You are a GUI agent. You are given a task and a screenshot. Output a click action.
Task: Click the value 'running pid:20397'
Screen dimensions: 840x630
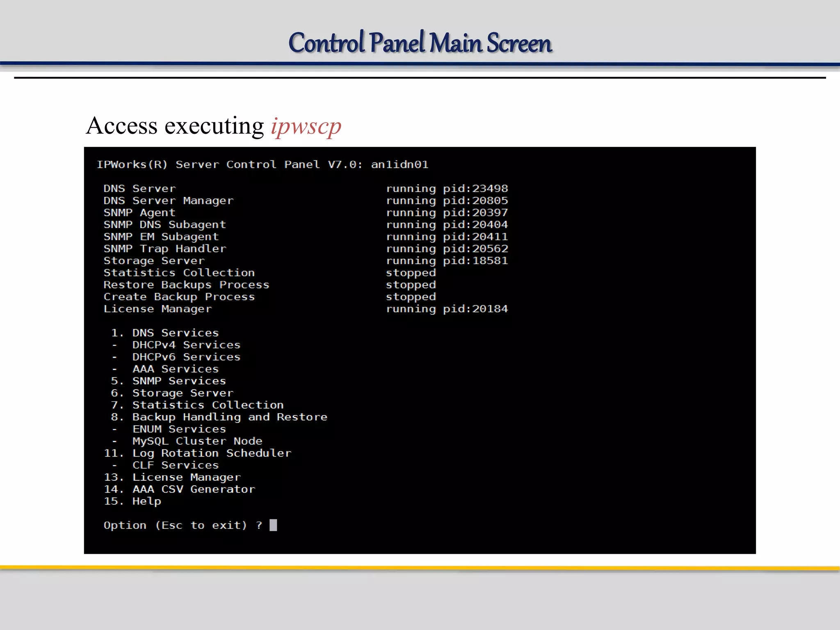pos(447,212)
